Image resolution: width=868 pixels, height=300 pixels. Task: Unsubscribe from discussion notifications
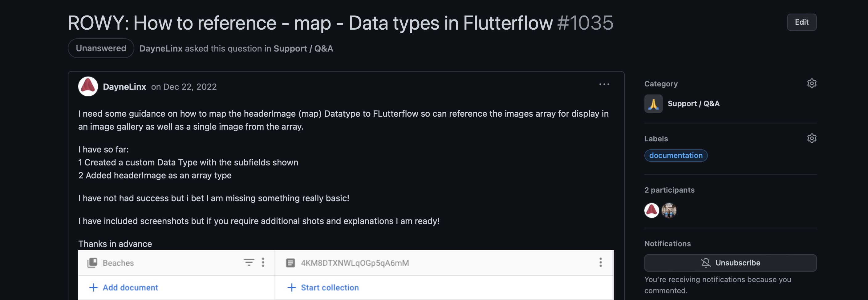(730, 263)
